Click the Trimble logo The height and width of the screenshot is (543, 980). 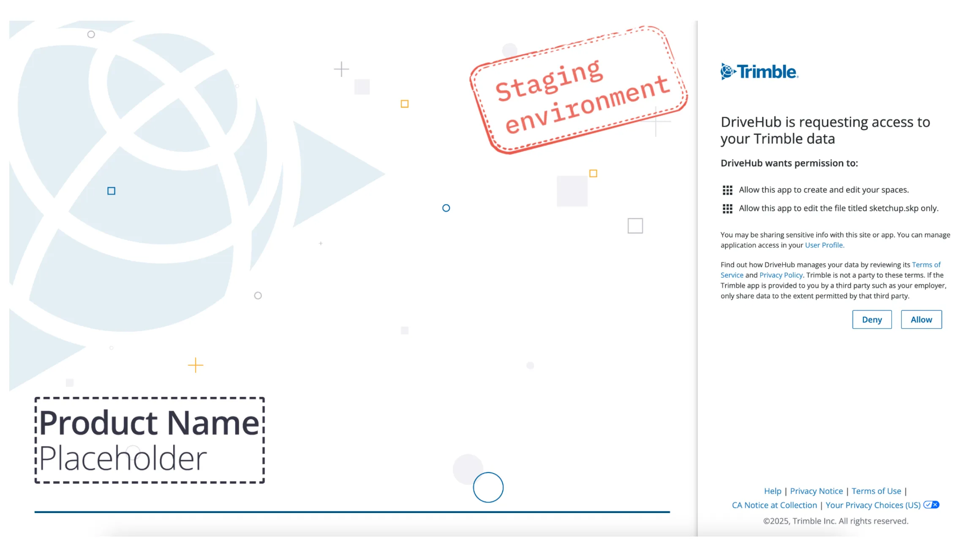tap(759, 71)
